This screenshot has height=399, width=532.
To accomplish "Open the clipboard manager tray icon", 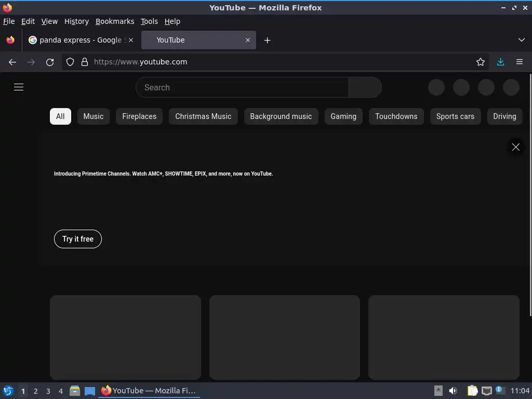I will coord(472,391).
